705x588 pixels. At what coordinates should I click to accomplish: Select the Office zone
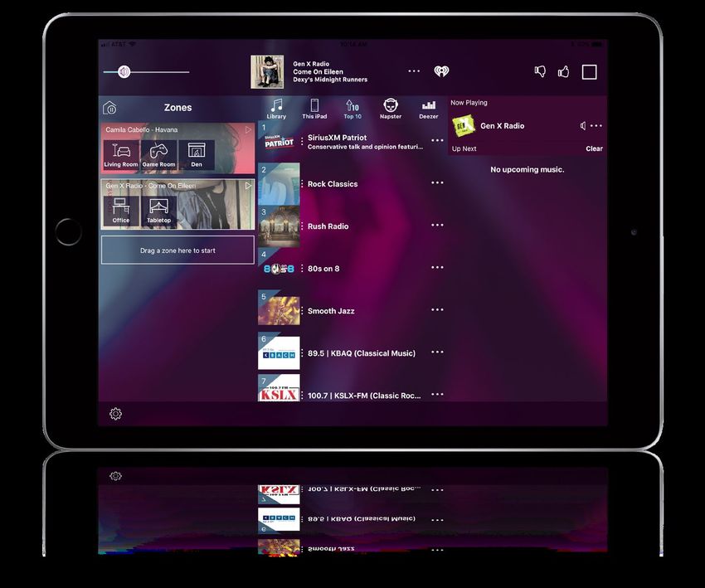(121, 211)
